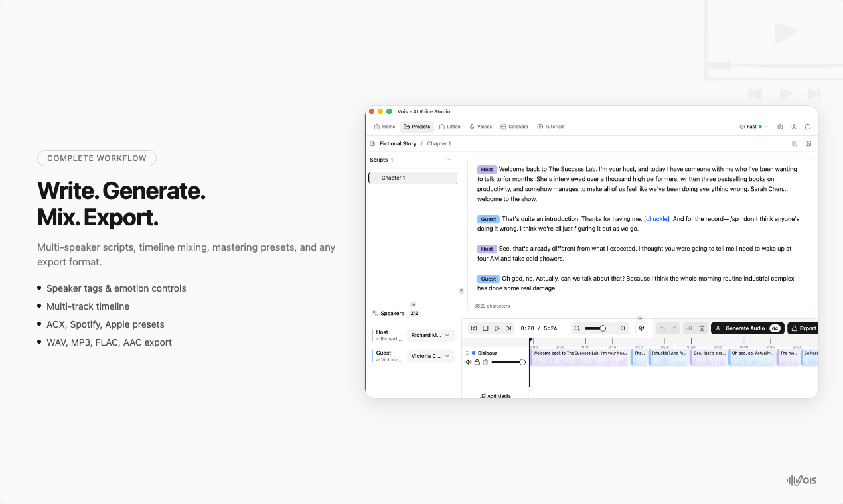Image resolution: width=843 pixels, height=504 pixels.
Task: Lock the Dialogue track
Action: tap(477, 362)
